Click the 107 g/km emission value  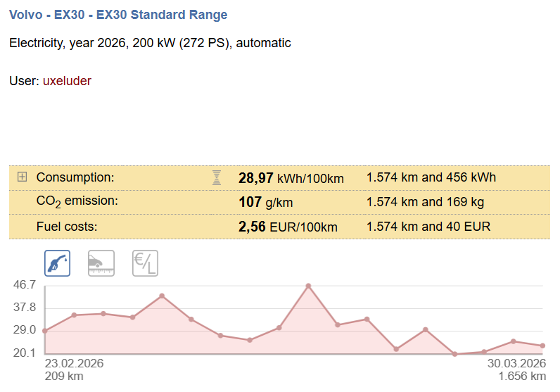coord(266,202)
